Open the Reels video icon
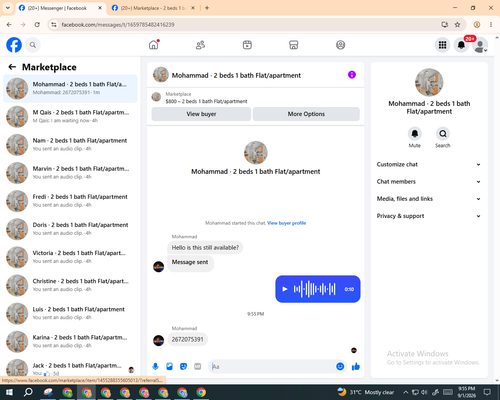This screenshot has width=500, height=400. [x=247, y=45]
